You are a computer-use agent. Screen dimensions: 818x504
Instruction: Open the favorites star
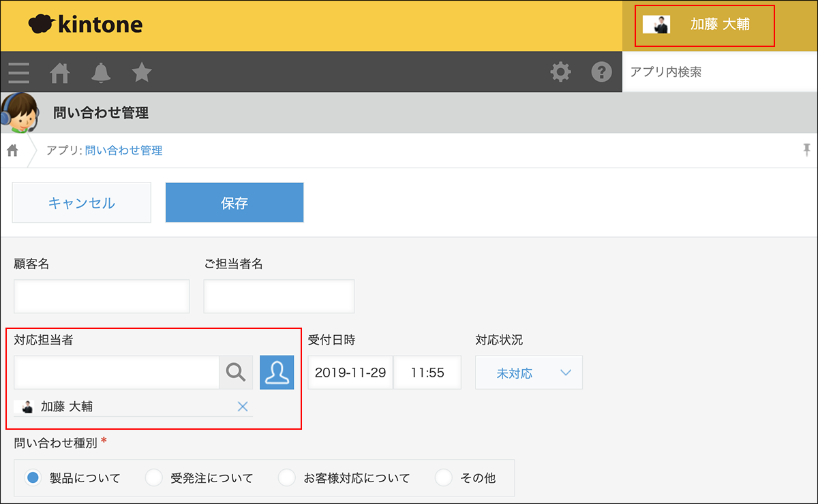141,72
